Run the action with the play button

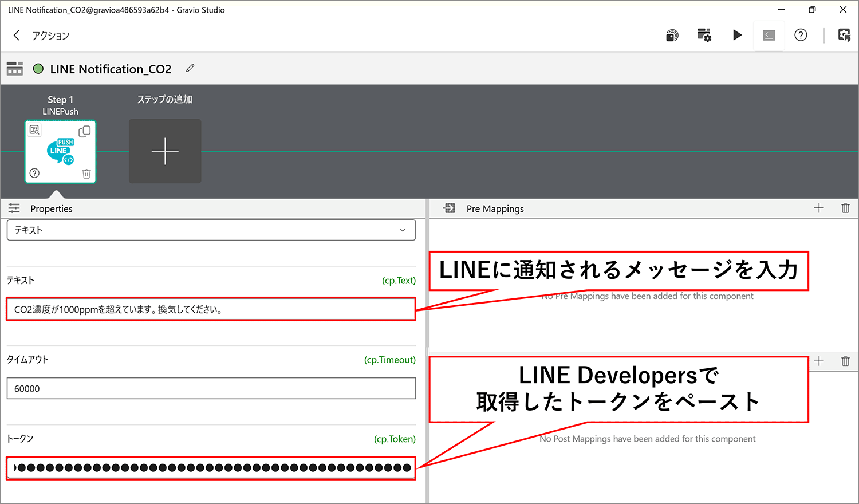[737, 36]
